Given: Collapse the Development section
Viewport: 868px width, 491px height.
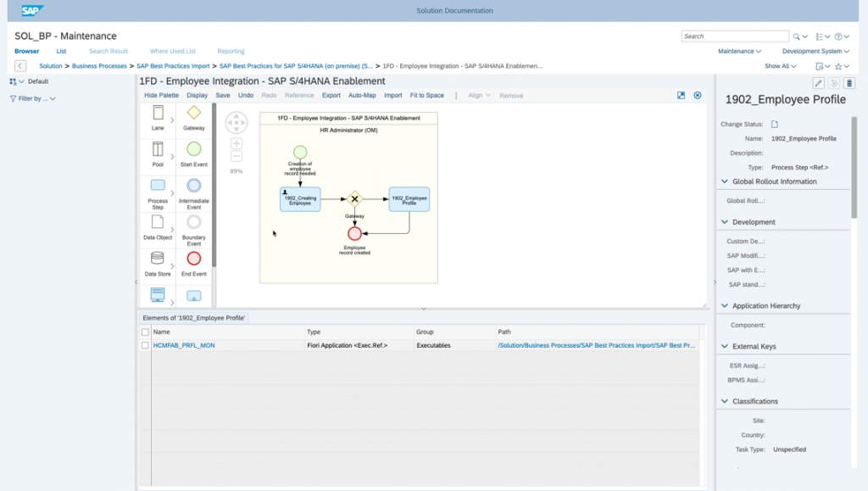Looking at the screenshot, I should coord(725,221).
